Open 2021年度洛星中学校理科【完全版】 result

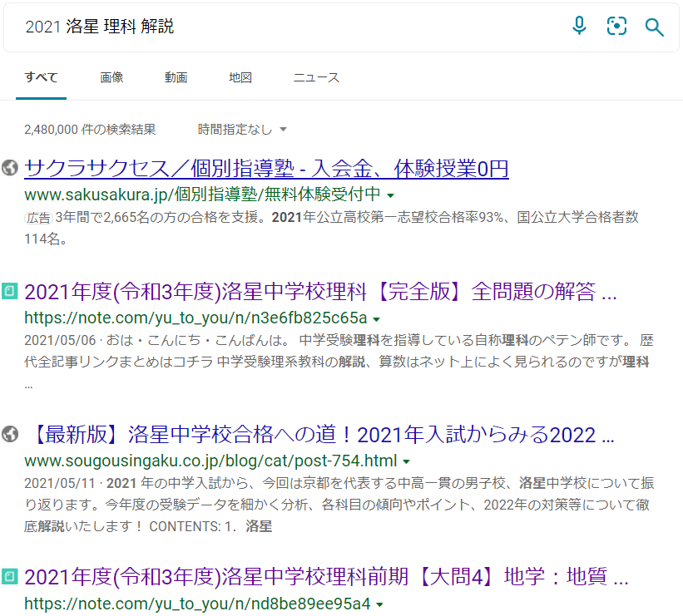pyautogui.click(x=320, y=292)
